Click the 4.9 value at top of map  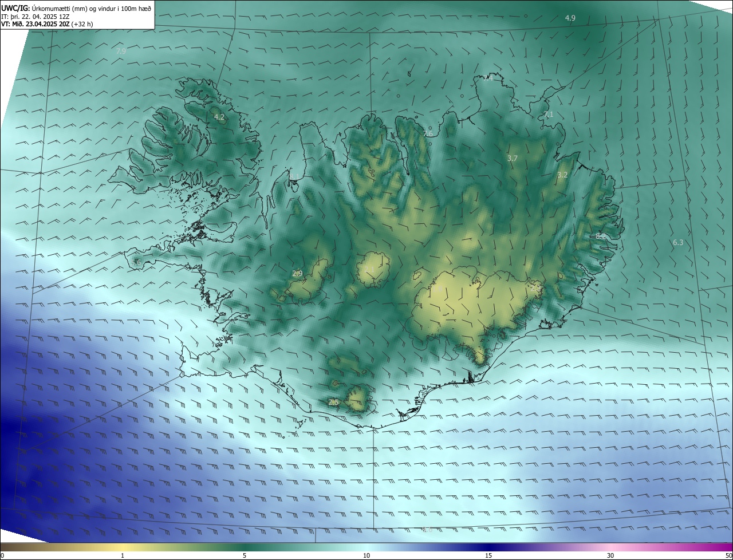[x=570, y=18]
